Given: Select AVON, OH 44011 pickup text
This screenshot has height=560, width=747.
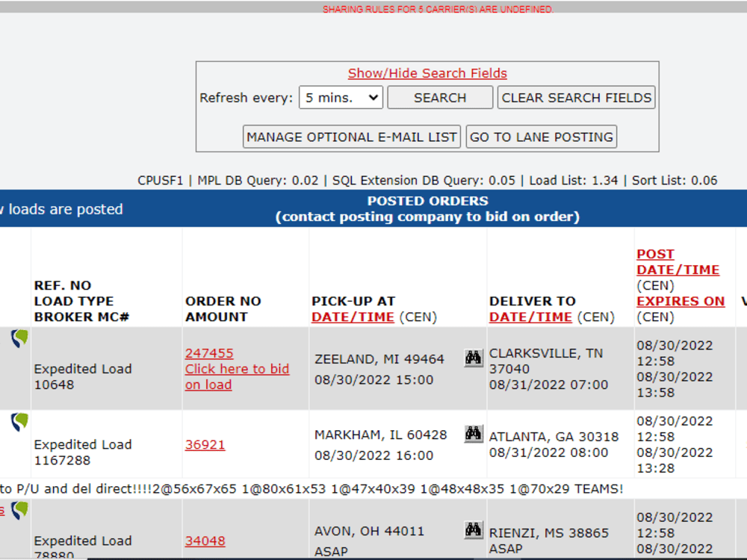Looking at the screenshot, I should [x=369, y=531].
